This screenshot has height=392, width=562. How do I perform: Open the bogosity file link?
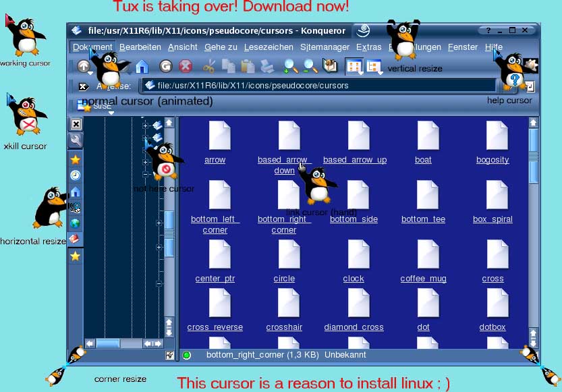click(x=493, y=160)
